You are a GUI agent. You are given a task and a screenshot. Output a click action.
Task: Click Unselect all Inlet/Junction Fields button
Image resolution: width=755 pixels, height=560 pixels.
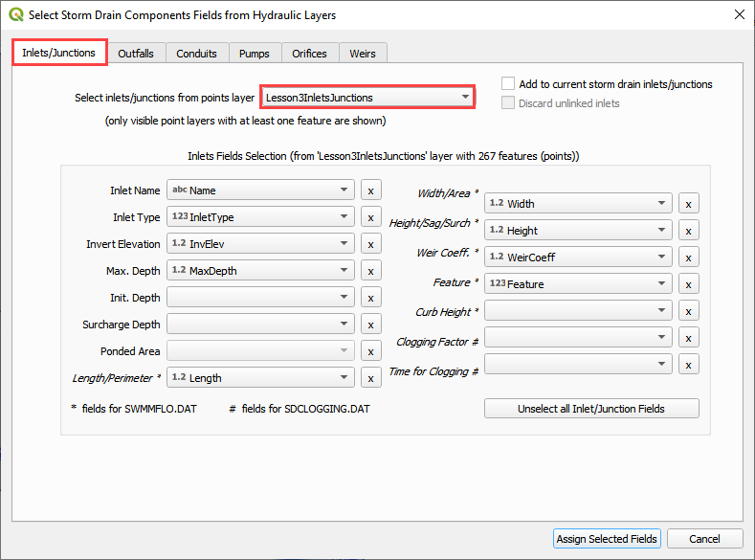click(591, 409)
